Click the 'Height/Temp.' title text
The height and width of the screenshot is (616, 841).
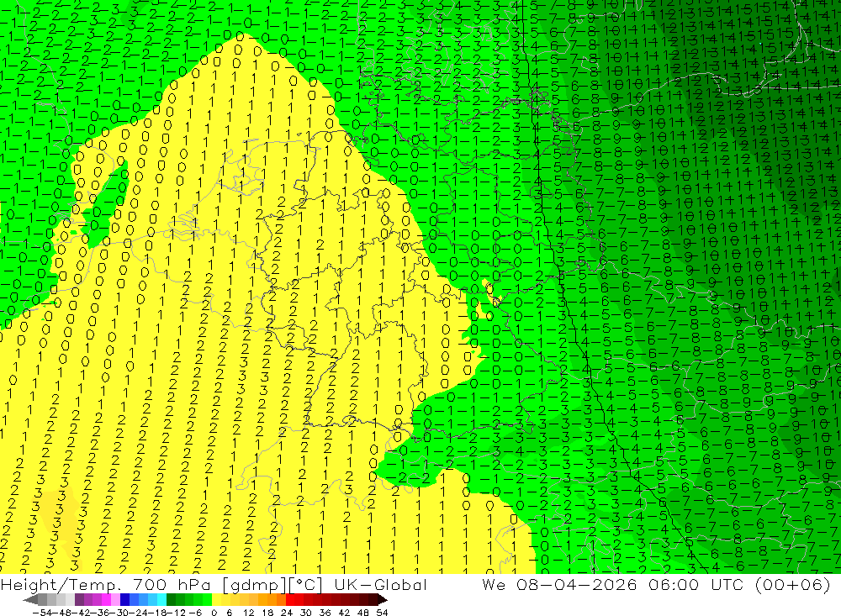[x=61, y=584]
